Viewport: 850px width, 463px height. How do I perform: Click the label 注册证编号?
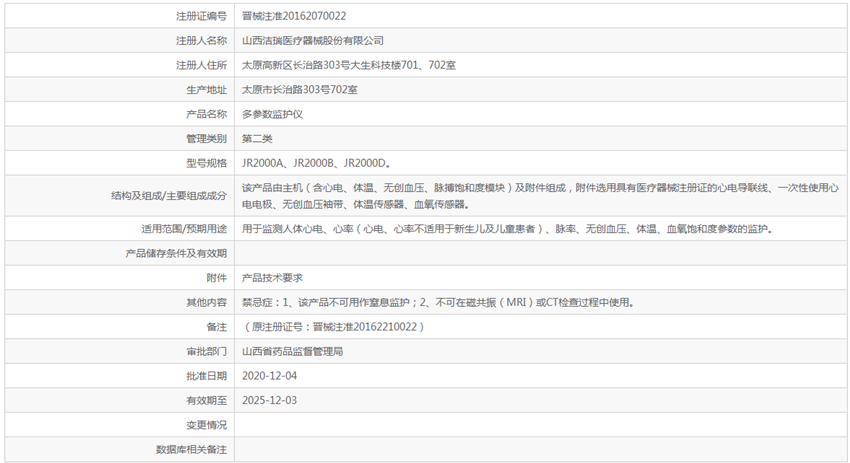point(201,16)
